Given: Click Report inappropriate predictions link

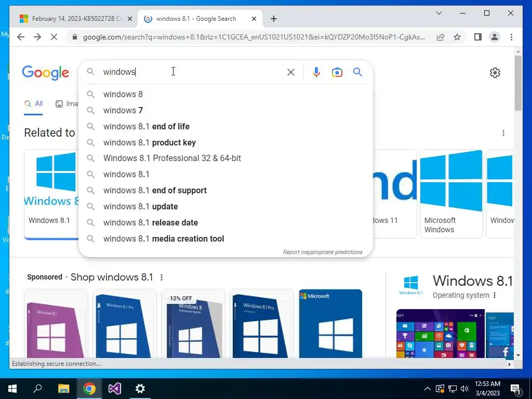Looking at the screenshot, I should click(323, 252).
